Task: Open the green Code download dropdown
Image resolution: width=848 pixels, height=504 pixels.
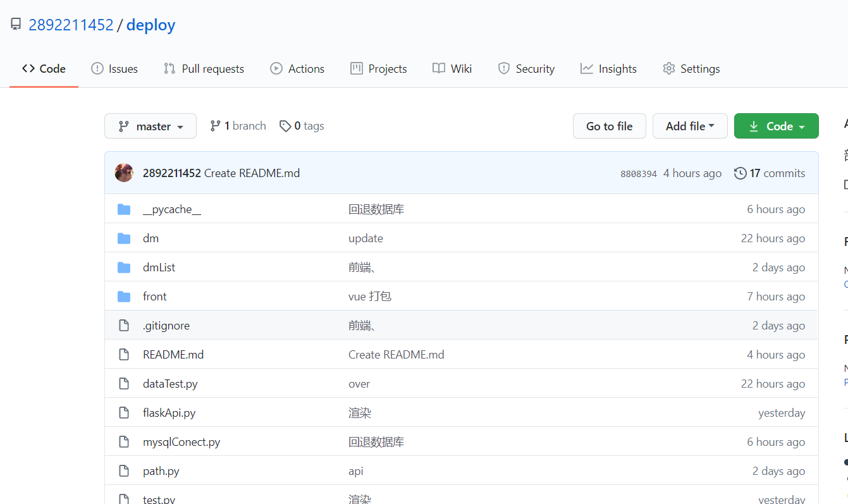Action: click(x=777, y=126)
